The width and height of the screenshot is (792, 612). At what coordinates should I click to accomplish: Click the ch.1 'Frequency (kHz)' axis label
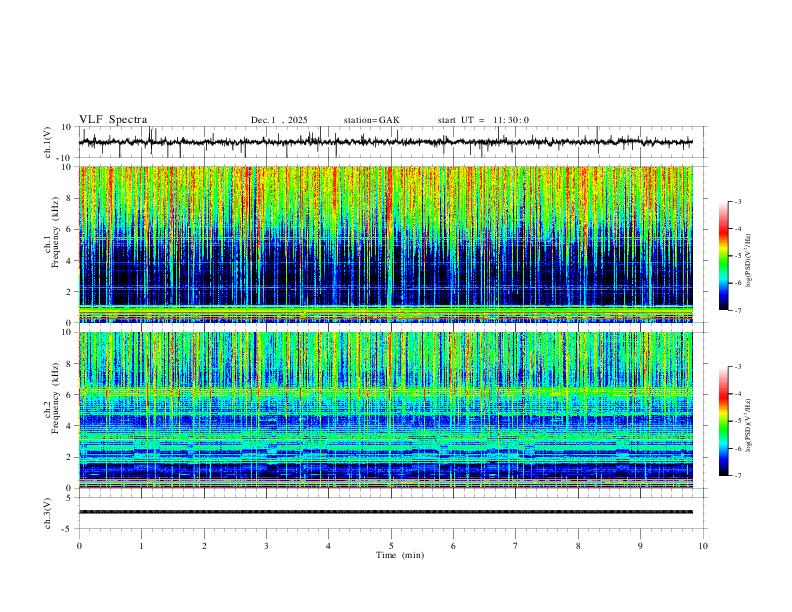56,233
